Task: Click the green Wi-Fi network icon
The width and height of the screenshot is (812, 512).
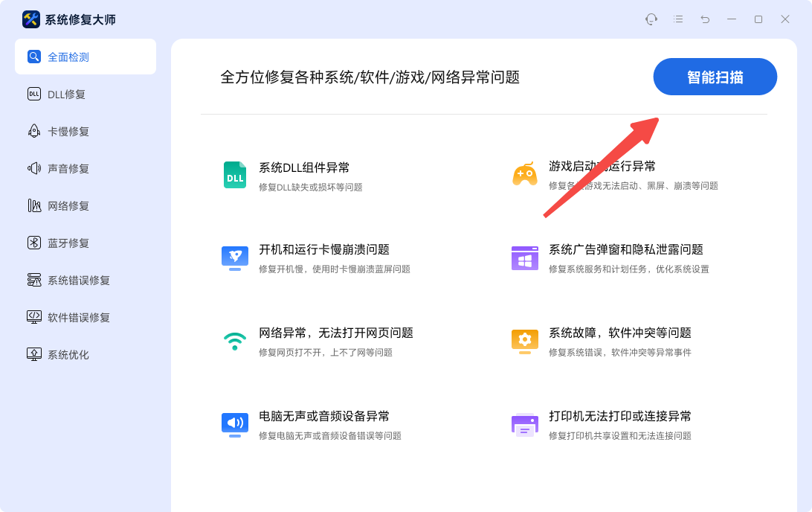Action: click(235, 341)
